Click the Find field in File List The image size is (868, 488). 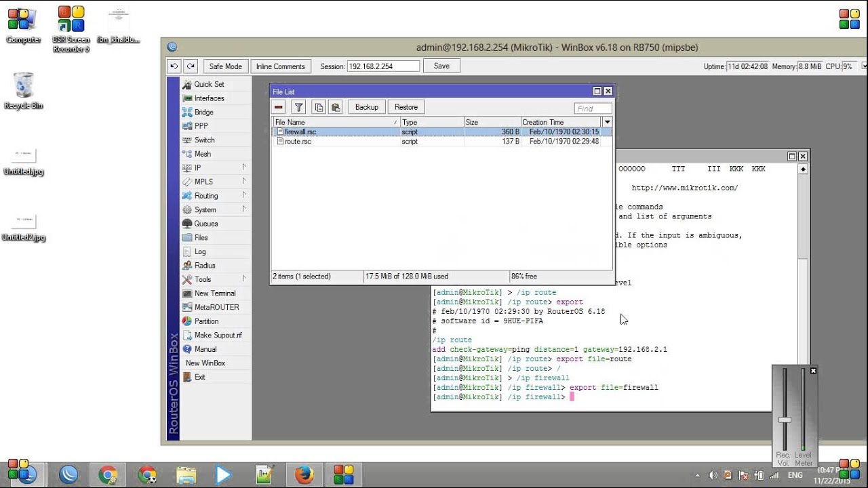[593, 108]
